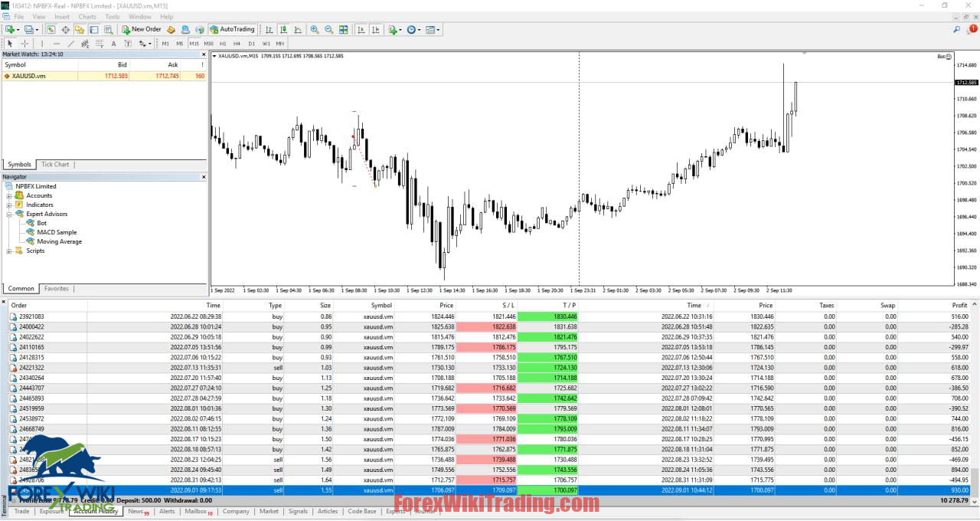Select the Moving Average expert advisor
The height and width of the screenshot is (521, 980).
coord(59,241)
